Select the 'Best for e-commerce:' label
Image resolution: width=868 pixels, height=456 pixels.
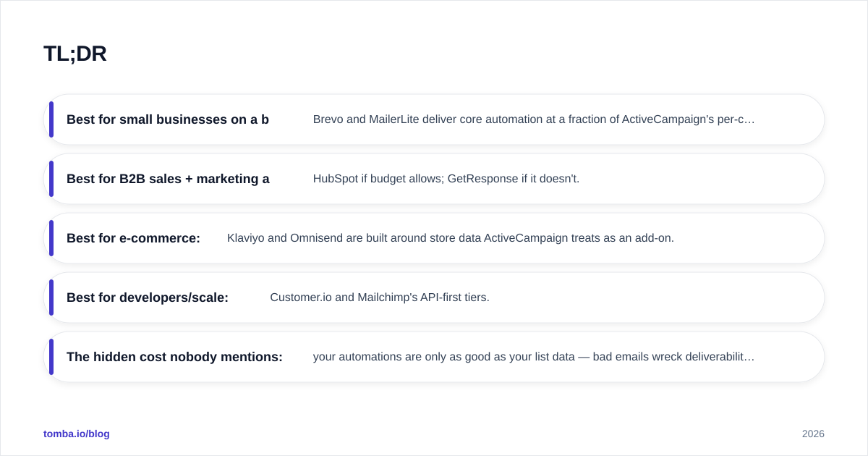click(133, 238)
